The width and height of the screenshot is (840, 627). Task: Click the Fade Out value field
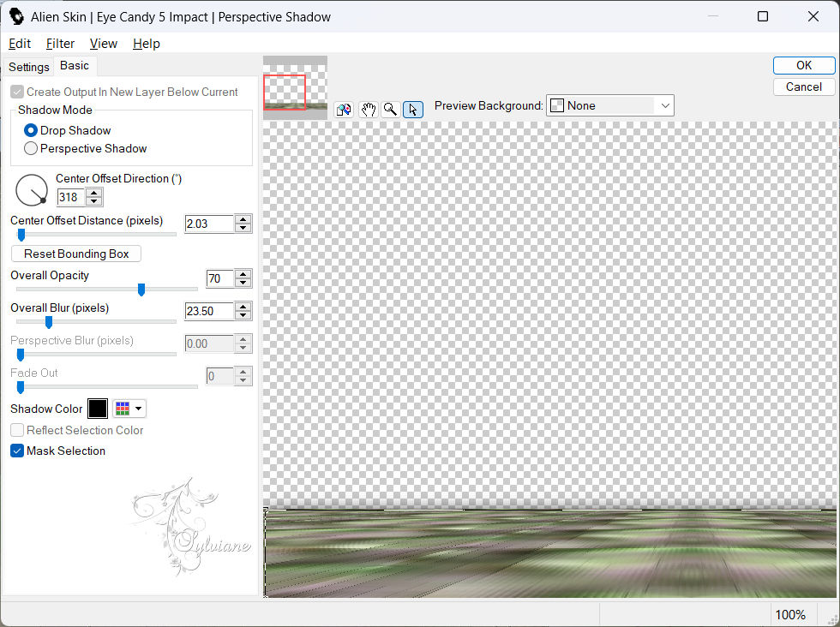point(219,376)
